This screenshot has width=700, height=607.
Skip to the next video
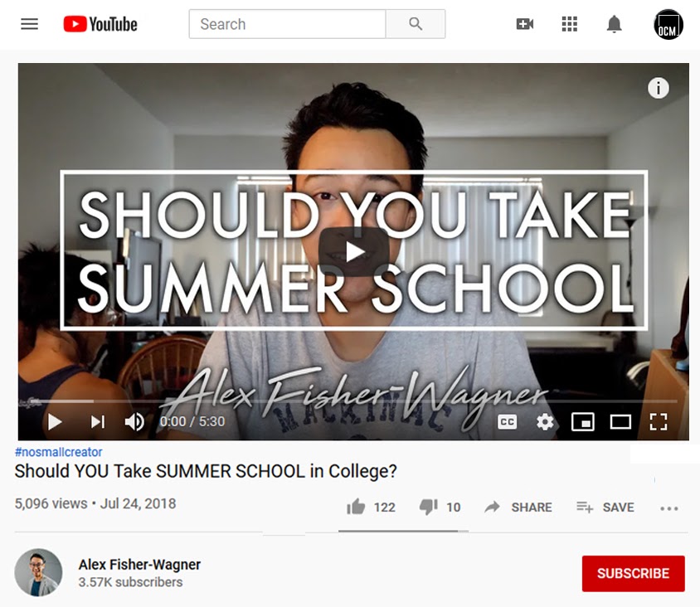click(x=98, y=421)
